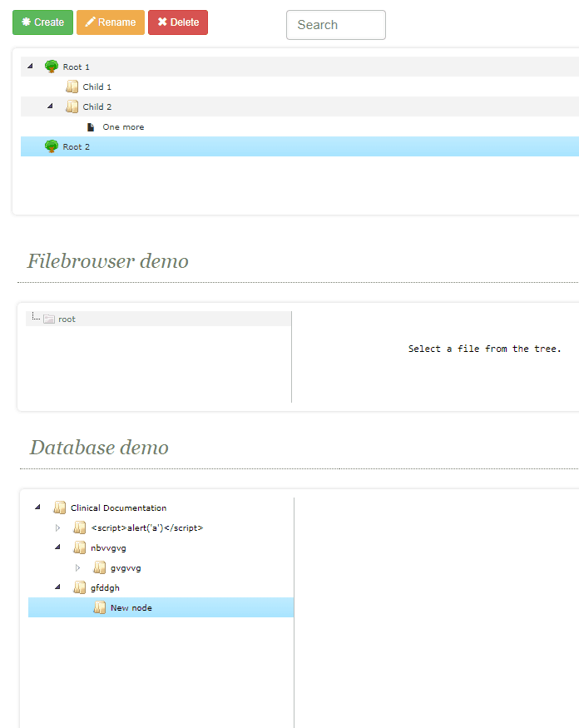579x728 pixels.
Task: Collapse the Clinical Documentation node
Action: point(37,507)
